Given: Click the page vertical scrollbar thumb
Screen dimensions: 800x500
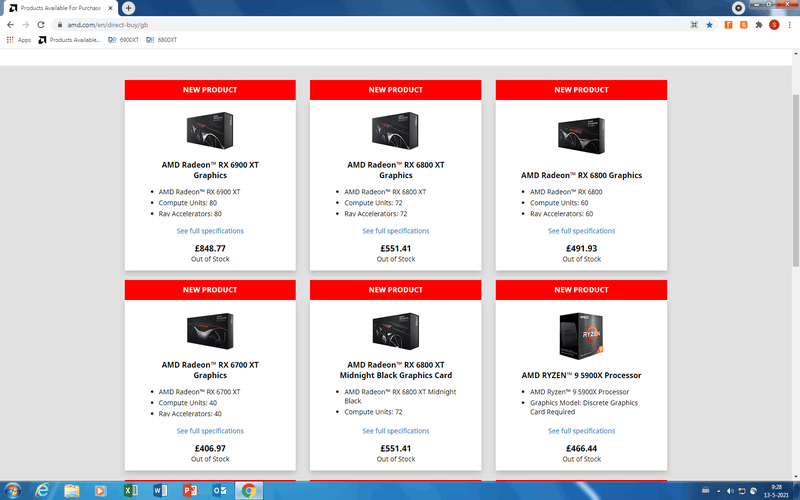Looking at the screenshot, I should (795, 180).
